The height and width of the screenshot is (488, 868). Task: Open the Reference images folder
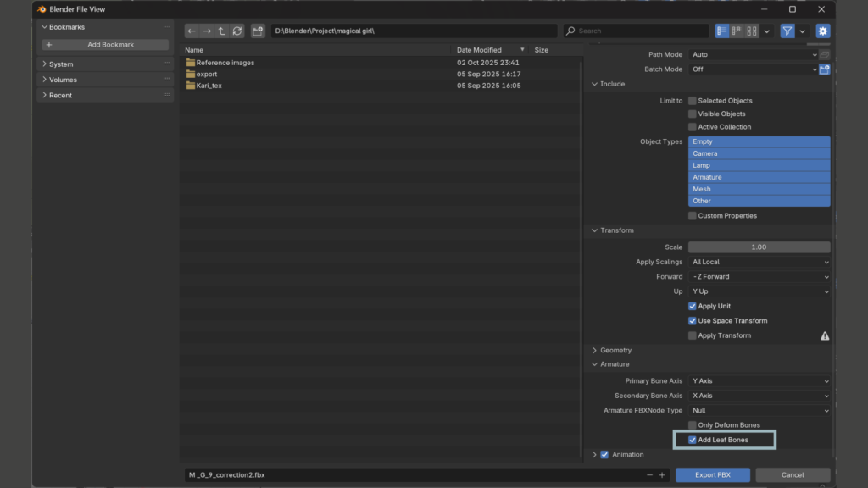[225, 63]
